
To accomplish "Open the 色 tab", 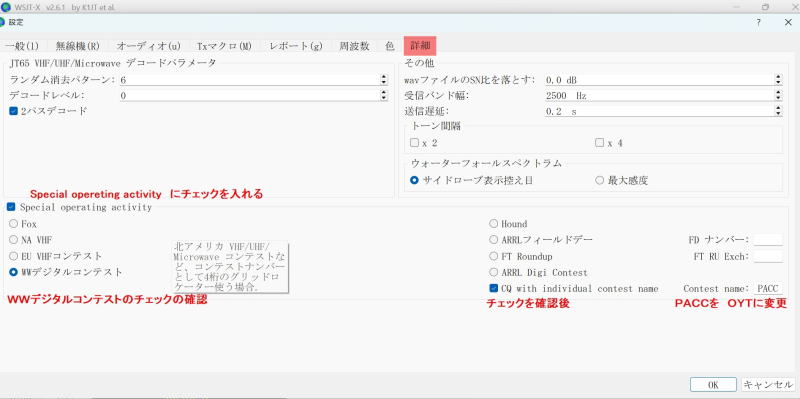I will pos(390,46).
